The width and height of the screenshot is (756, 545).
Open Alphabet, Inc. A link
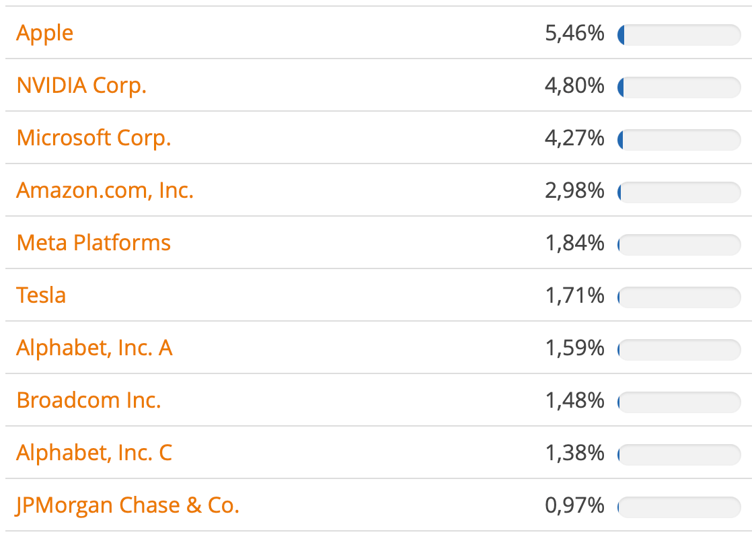click(x=94, y=348)
